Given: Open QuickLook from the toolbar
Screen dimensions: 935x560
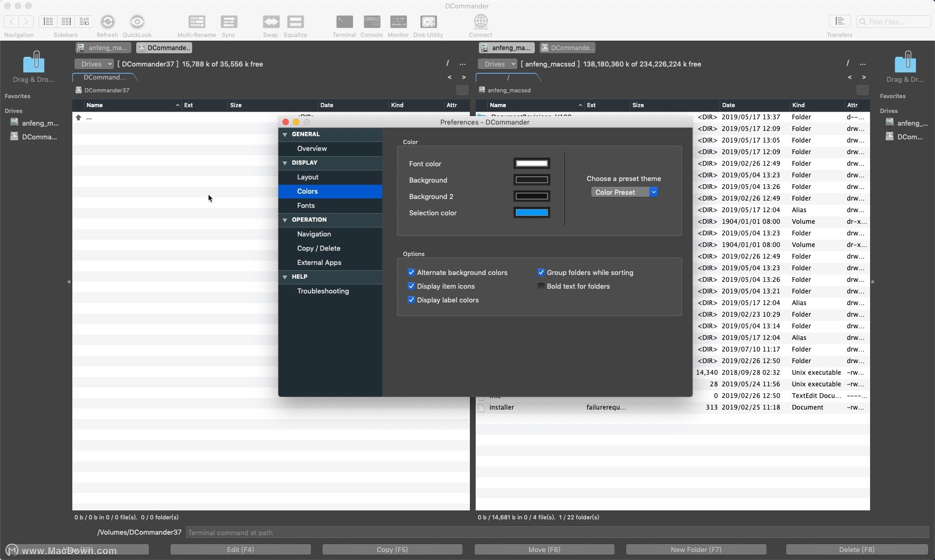Looking at the screenshot, I should 137,22.
